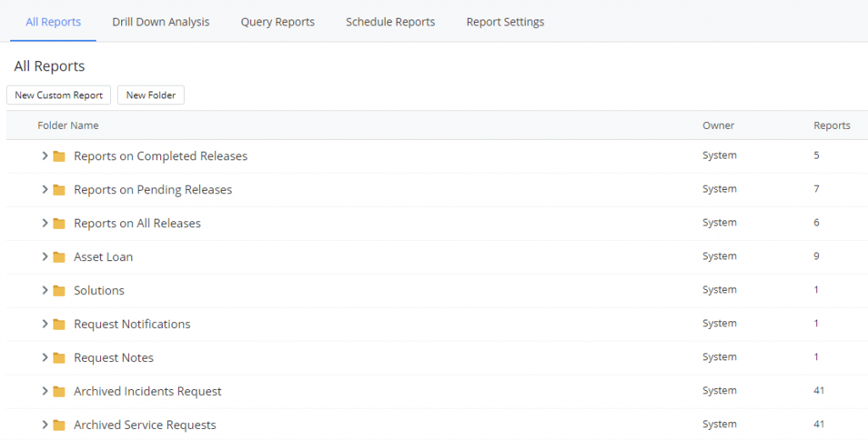The image size is (868, 440).
Task: Expand the Archived Service Requests chevron
Action: tap(45, 425)
